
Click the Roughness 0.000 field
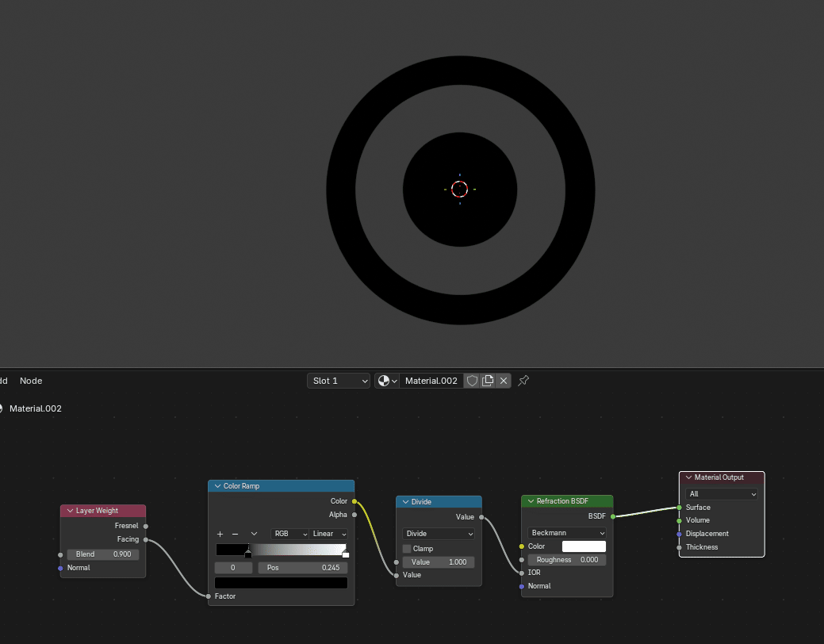tap(566, 561)
